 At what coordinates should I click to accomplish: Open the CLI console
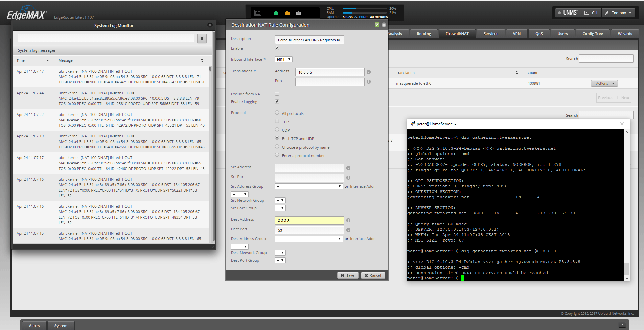[591, 13]
